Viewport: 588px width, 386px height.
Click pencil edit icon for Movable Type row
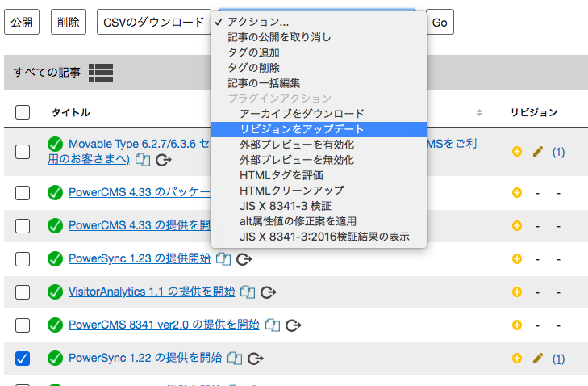tap(538, 151)
